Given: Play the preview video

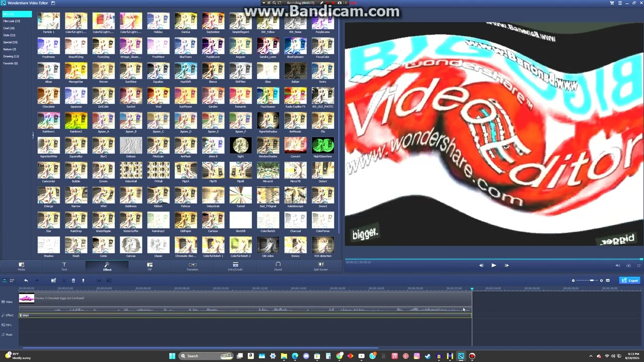Looking at the screenshot, I should click(494, 265).
